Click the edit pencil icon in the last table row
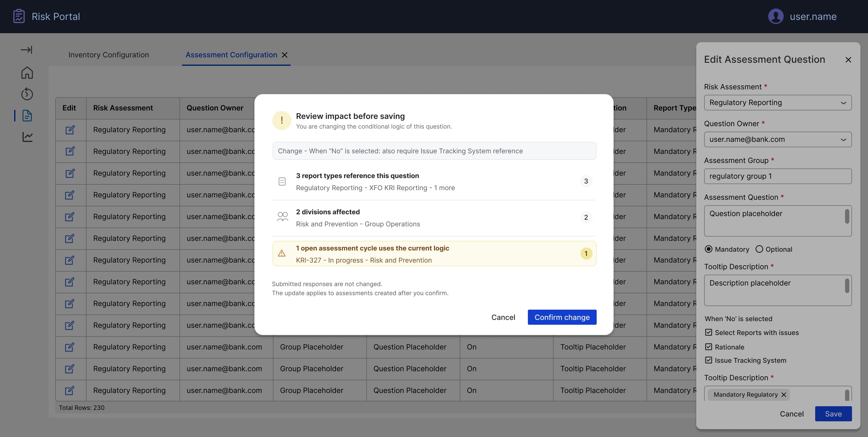 [x=70, y=391]
